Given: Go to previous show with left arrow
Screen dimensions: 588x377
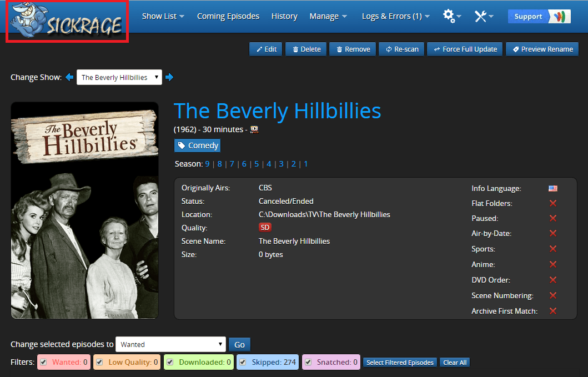Looking at the screenshot, I should pos(69,77).
